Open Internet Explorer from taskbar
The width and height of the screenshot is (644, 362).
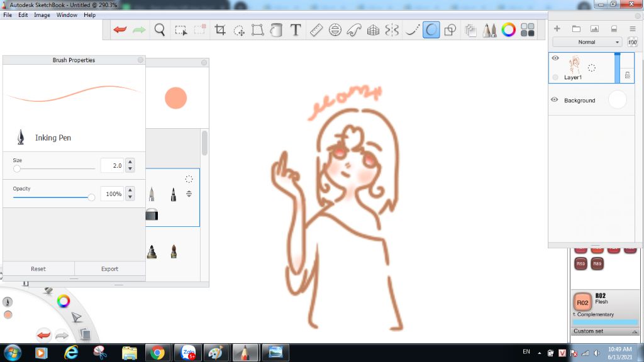pos(71,353)
